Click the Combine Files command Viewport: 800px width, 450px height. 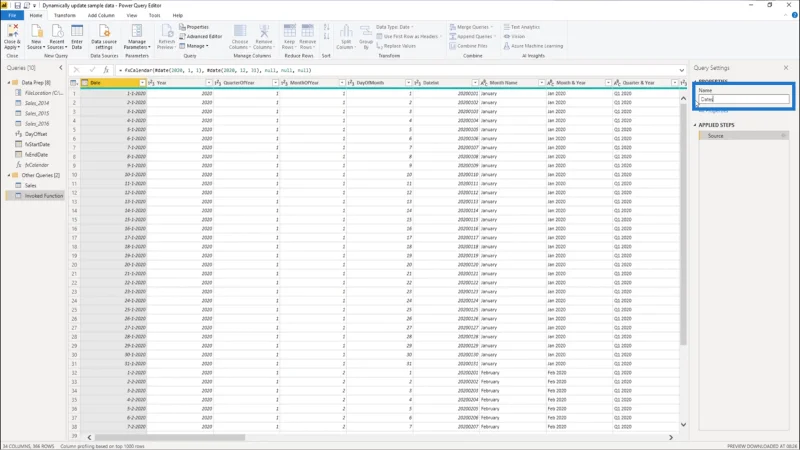pyautogui.click(x=468, y=46)
